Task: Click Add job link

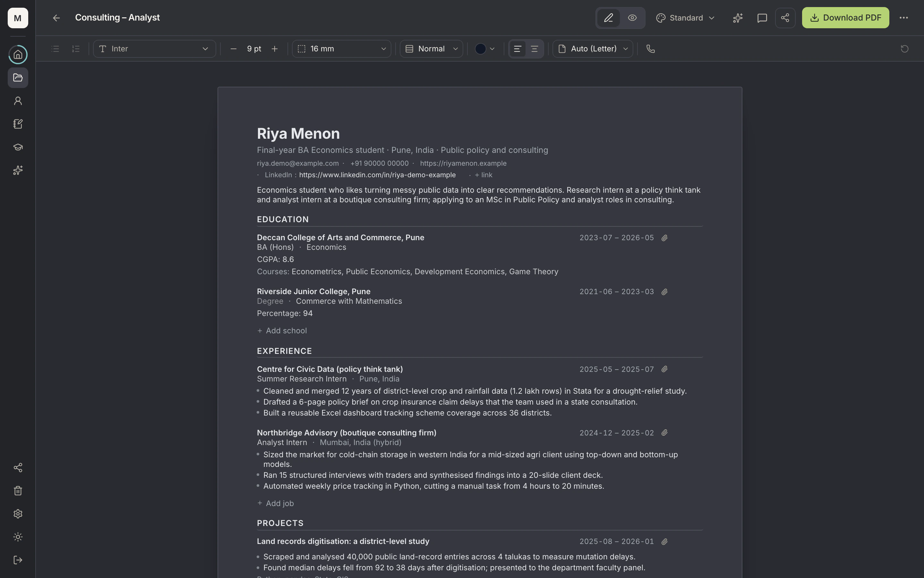Action: point(275,504)
